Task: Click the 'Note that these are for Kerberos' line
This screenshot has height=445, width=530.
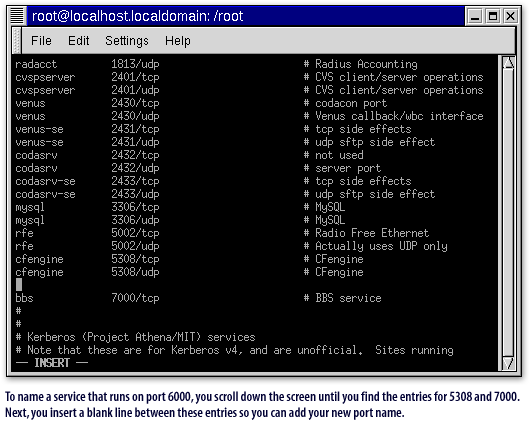Action: [234, 350]
